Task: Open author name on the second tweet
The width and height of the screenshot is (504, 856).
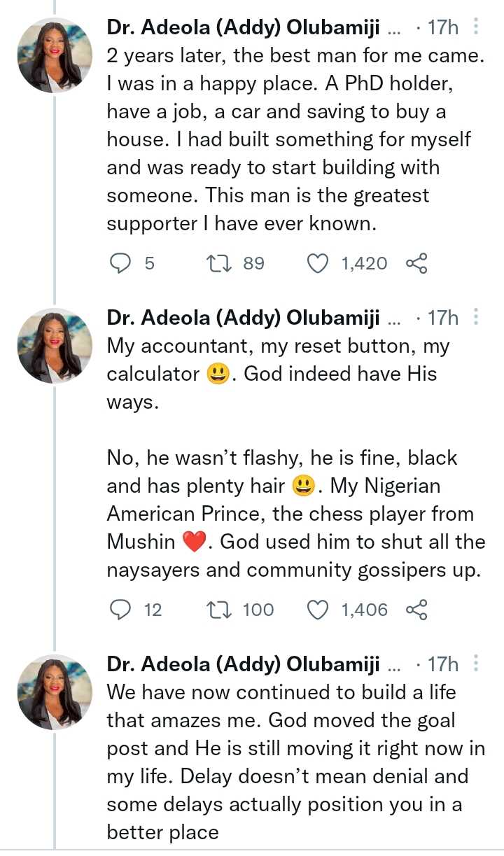Action: click(x=243, y=318)
